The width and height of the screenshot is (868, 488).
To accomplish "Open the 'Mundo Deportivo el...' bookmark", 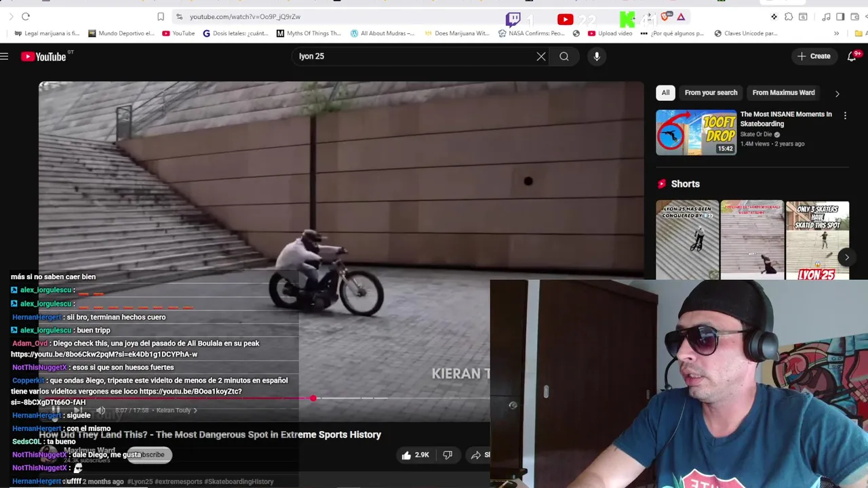I will click(121, 33).
